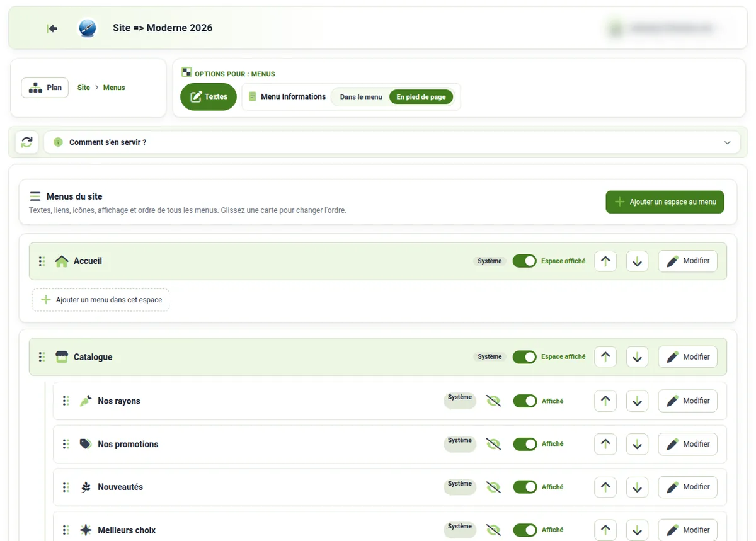This screenshot has height=541, width=756.
Task: Click the drag handle on Nouveautés row
Action: point(66,487)
